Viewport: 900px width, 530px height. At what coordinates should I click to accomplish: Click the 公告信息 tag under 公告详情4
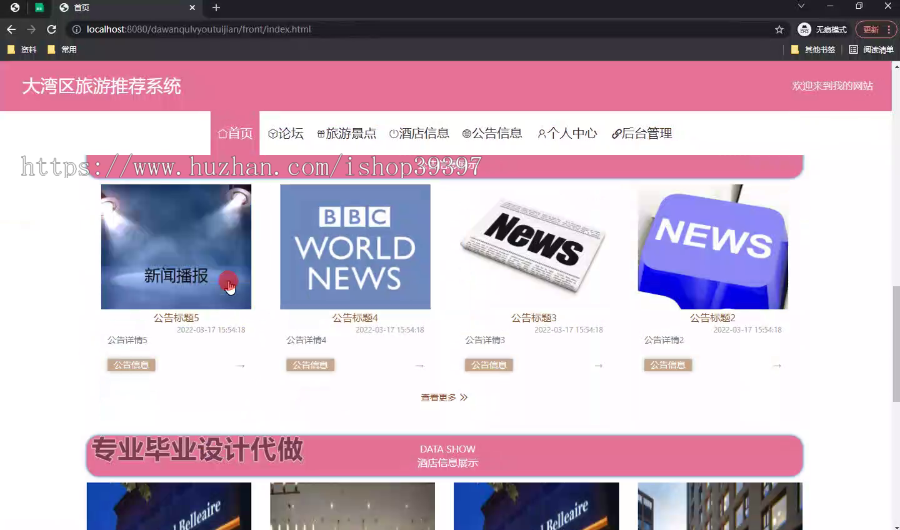click(310, 365)
